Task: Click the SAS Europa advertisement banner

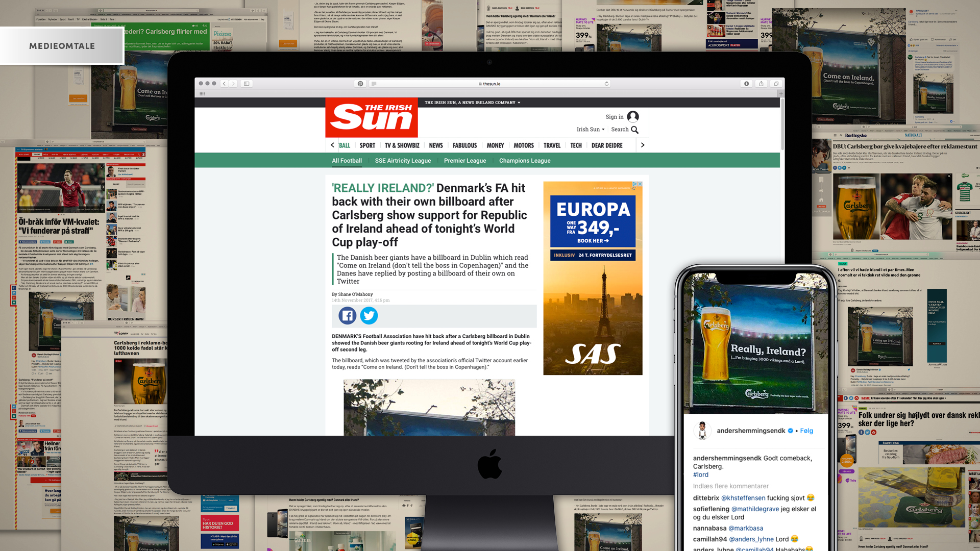Action: click(x=593, y=279)
